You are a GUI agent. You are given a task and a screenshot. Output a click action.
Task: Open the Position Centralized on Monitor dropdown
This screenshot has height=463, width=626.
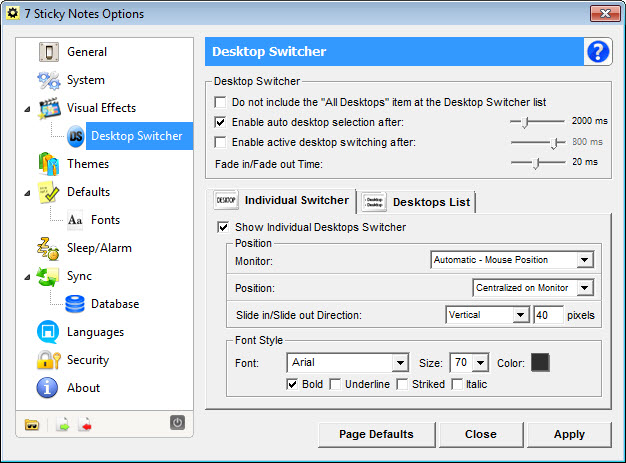coord(533,288)
